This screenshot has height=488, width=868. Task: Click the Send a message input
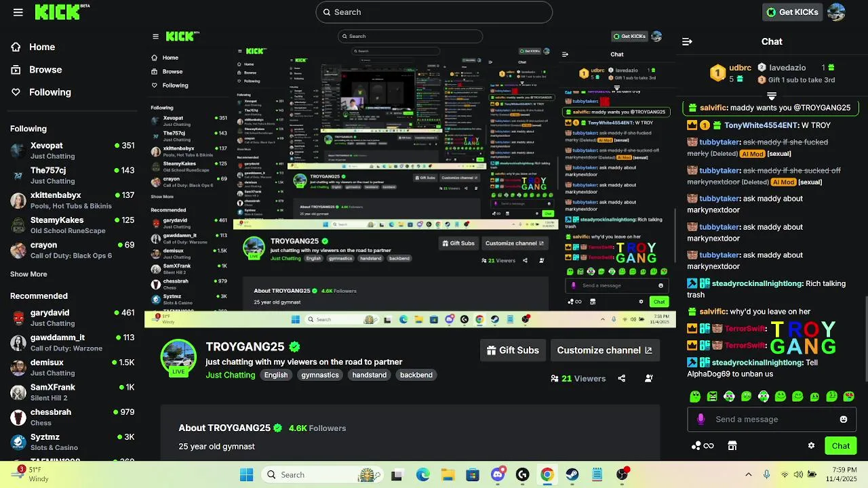[772, 420]
